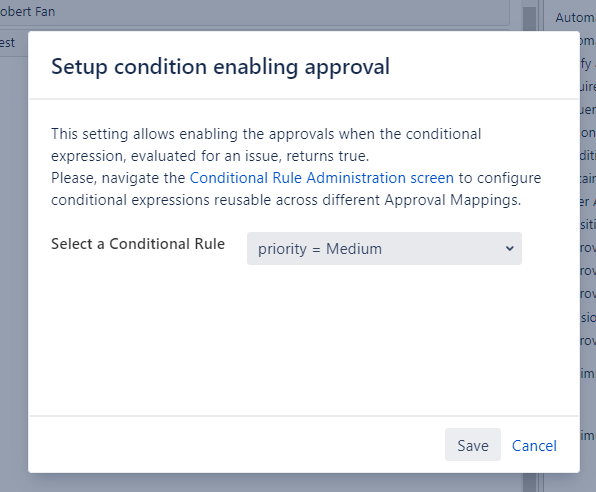
Task: Select the truncated 'diti' item on the right
Action: tap(588, 156)
